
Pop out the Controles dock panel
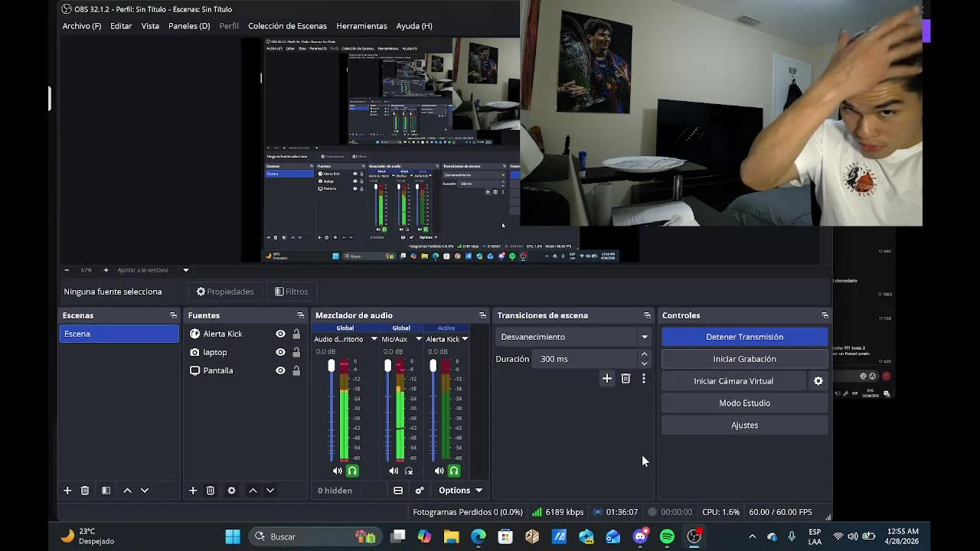[x=825, y=315]
